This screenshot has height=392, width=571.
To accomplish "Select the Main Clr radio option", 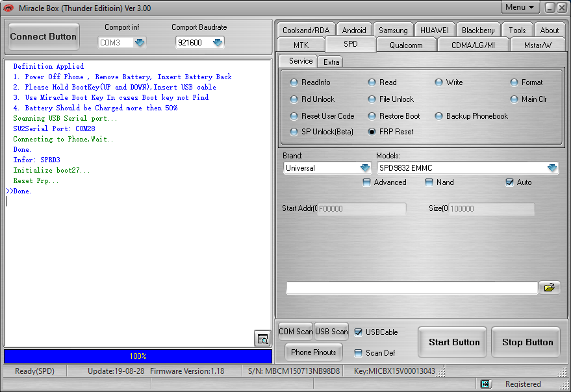I will (528, 99).
